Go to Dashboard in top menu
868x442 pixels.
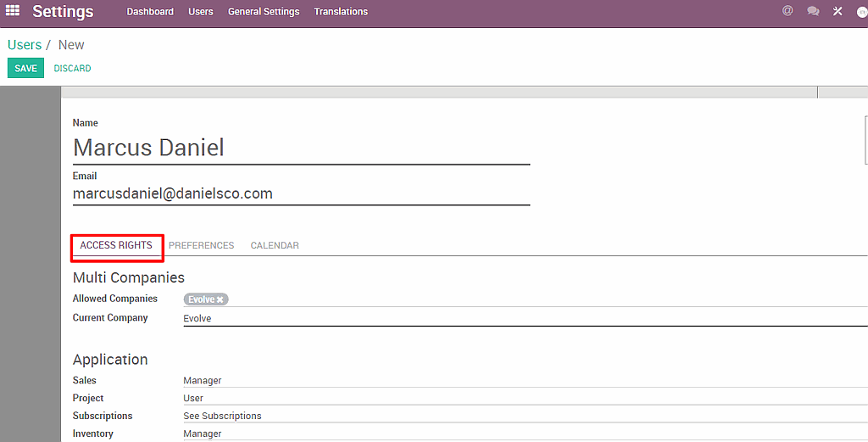[x=150, y=12]
